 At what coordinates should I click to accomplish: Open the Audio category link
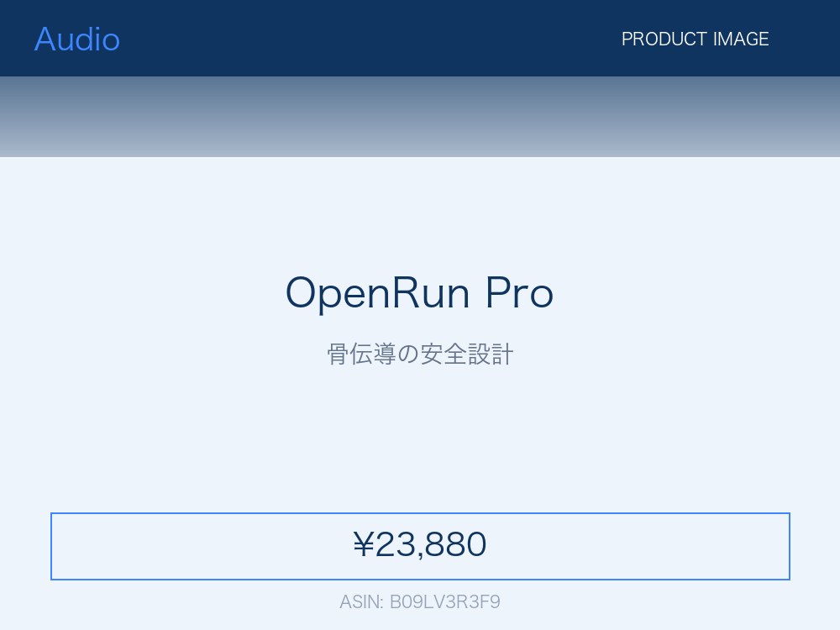[x=77, y=39]
